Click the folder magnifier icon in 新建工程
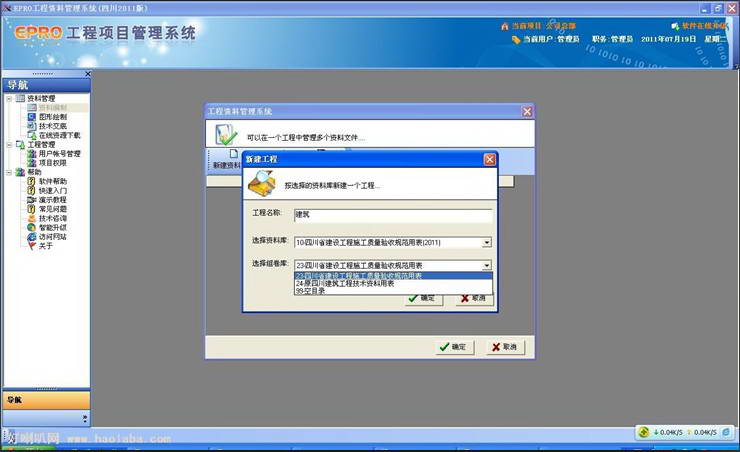This screenshot has width=740, height=452. pyautogui.click(x=262, y=184)
